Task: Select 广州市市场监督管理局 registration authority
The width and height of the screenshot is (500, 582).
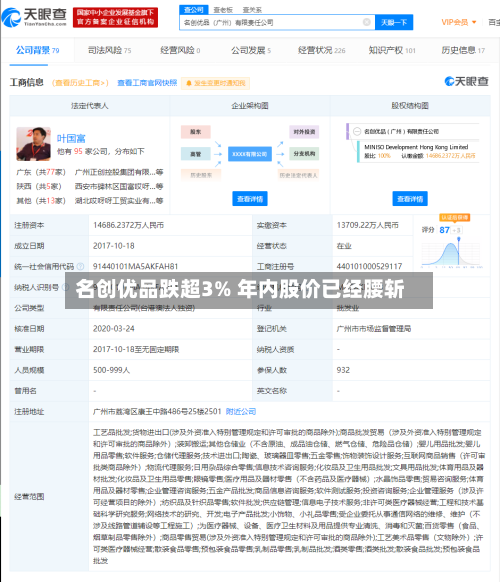Action: 373,328
